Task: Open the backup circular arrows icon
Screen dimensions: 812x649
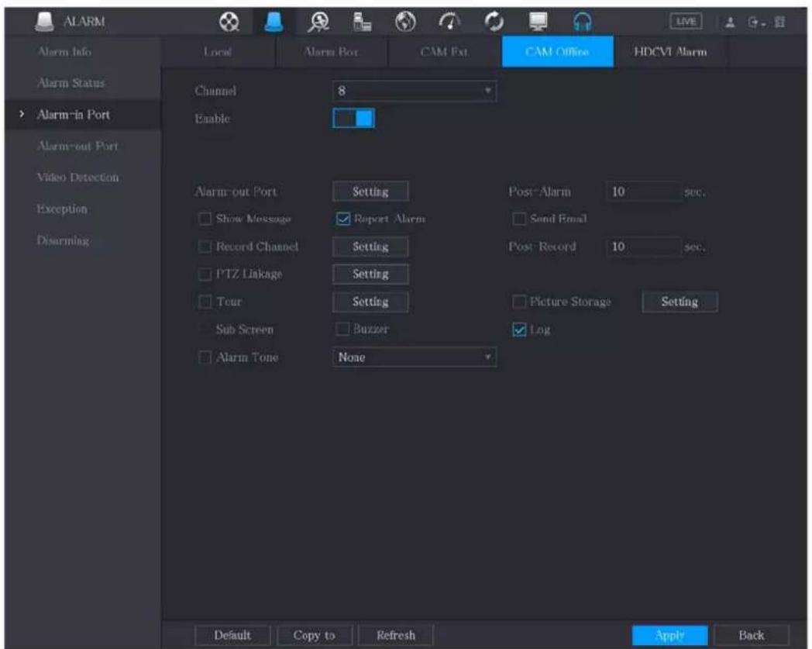Action: [494, 22]
